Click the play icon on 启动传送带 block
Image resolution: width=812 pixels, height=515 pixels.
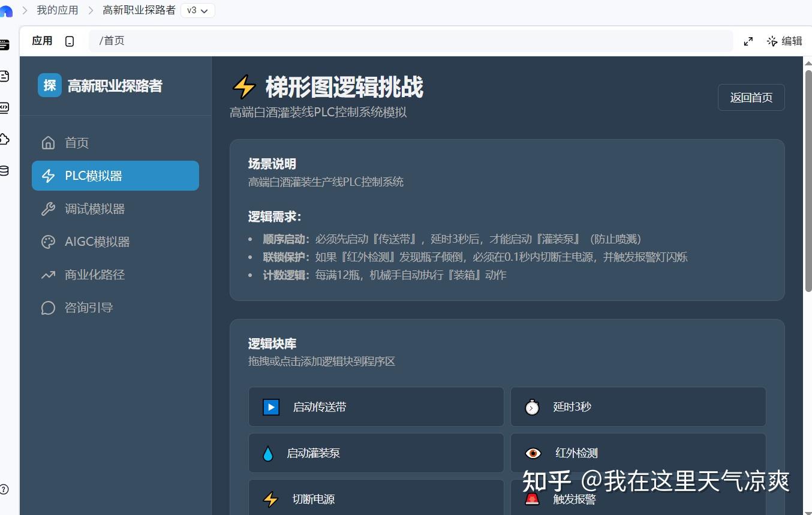(271, 406)
